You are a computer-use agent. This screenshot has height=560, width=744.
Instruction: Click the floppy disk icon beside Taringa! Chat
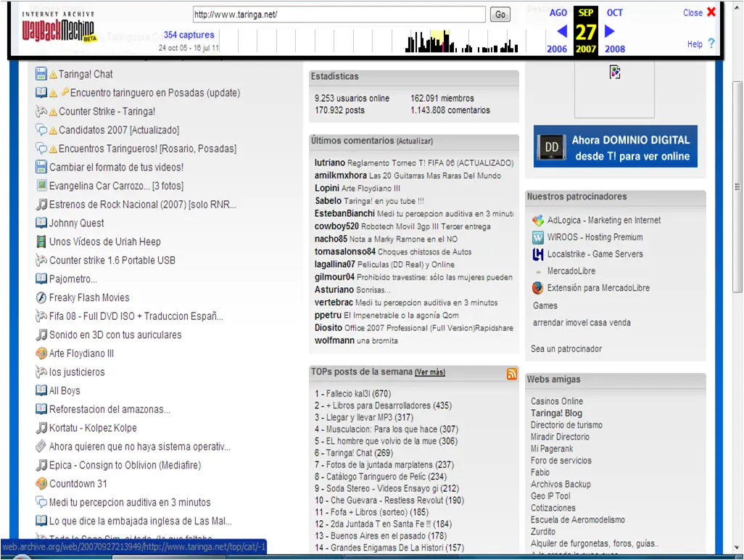coord(41,73)
